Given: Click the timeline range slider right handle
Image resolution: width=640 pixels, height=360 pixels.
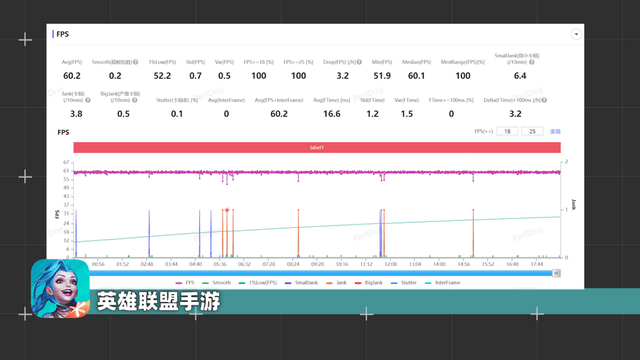Looking at the screenshot, I should pyautogui.click(x=556, y=273).
